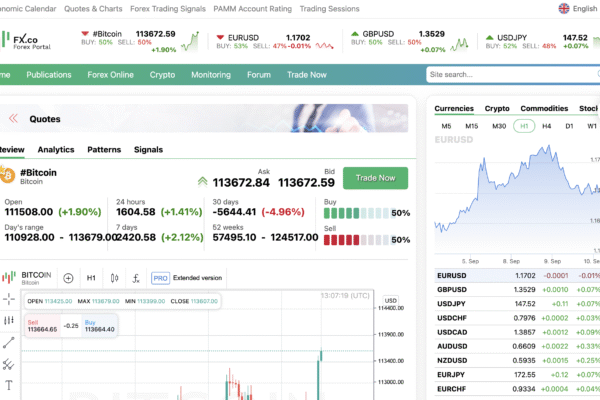Click the PRO badge icon

tap(160, 278)
